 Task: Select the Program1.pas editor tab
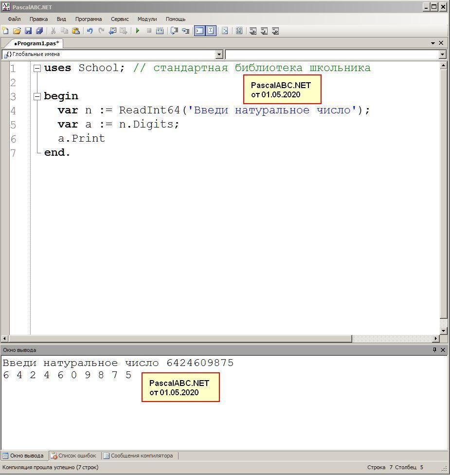coord(36,43)
